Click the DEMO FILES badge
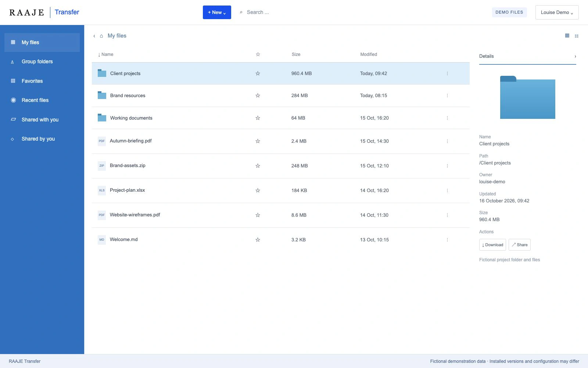Screen dimensions: 588x368 pyautogui.click(x=509, y=12)
